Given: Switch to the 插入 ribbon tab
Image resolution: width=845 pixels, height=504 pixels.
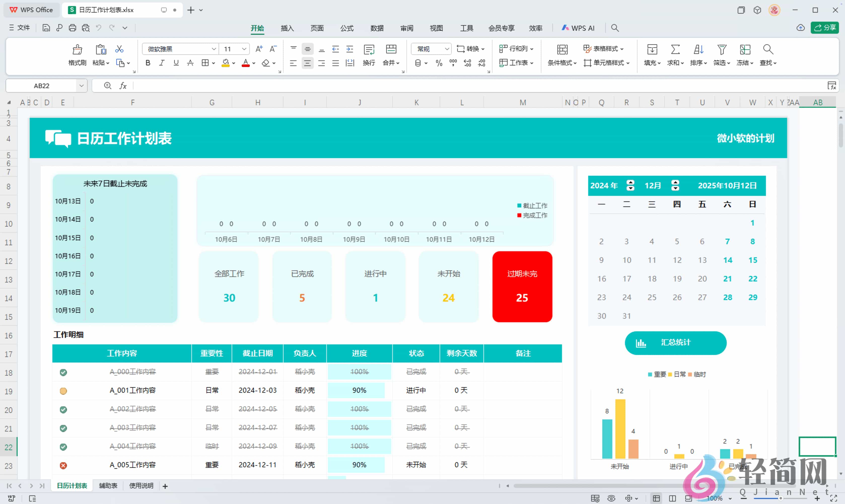Looking at the screenshot, I should click(x=287, y=28).
